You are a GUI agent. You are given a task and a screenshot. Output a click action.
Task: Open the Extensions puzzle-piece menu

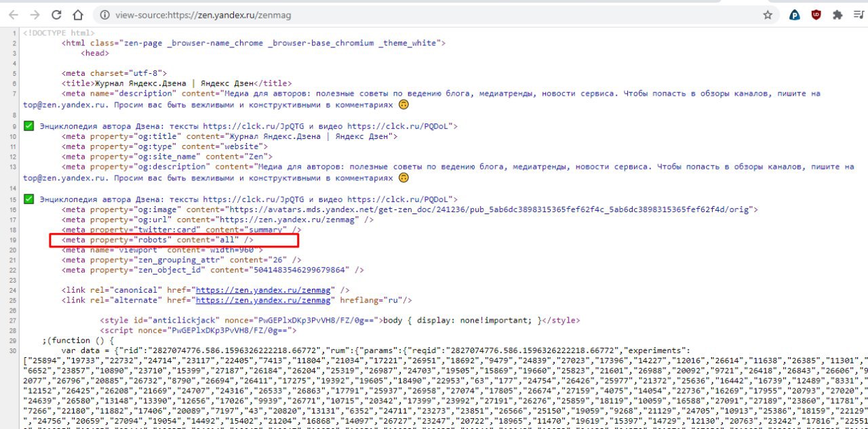(837, 14)
